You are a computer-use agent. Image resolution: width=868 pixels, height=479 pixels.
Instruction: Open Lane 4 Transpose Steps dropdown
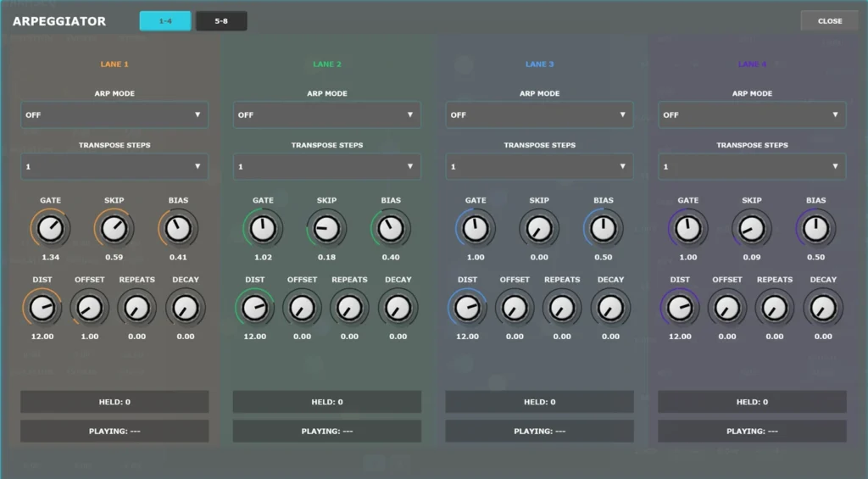coord(753,166)
